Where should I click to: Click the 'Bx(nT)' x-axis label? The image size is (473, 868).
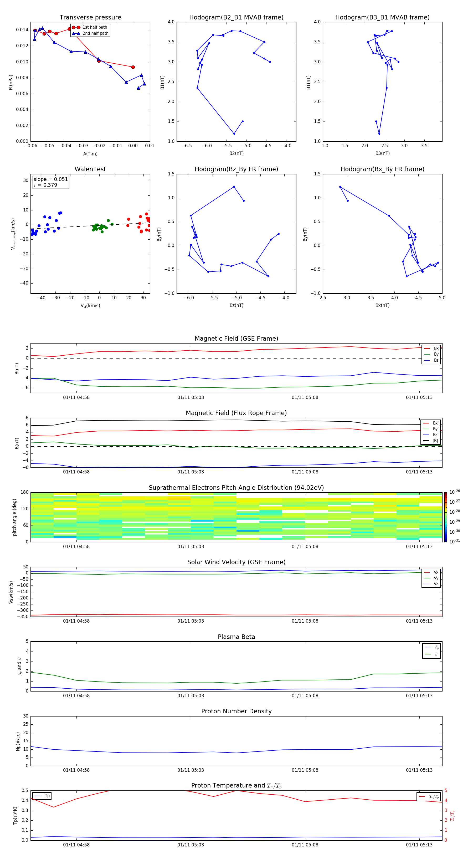click(x=382, y=305)
